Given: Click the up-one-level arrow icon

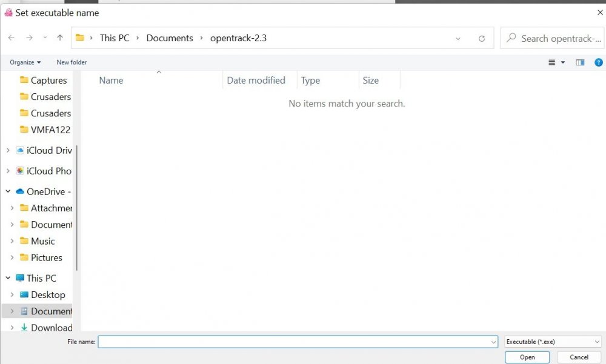Looking at the screenshot, I should [x=60, y=38].
